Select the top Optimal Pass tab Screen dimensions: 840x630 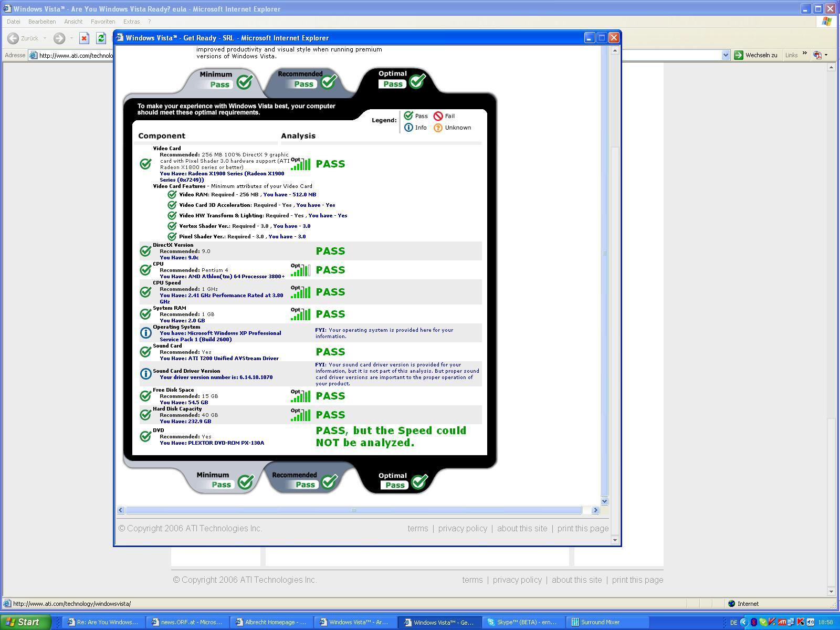pyautogui.click(x=400, y=80)
